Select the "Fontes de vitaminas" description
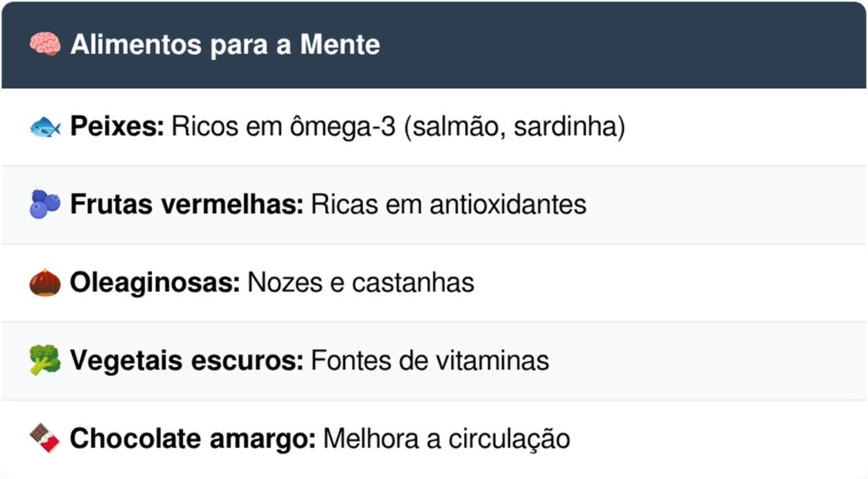This screenshot has width=868, height=479. tap(430, 360)
